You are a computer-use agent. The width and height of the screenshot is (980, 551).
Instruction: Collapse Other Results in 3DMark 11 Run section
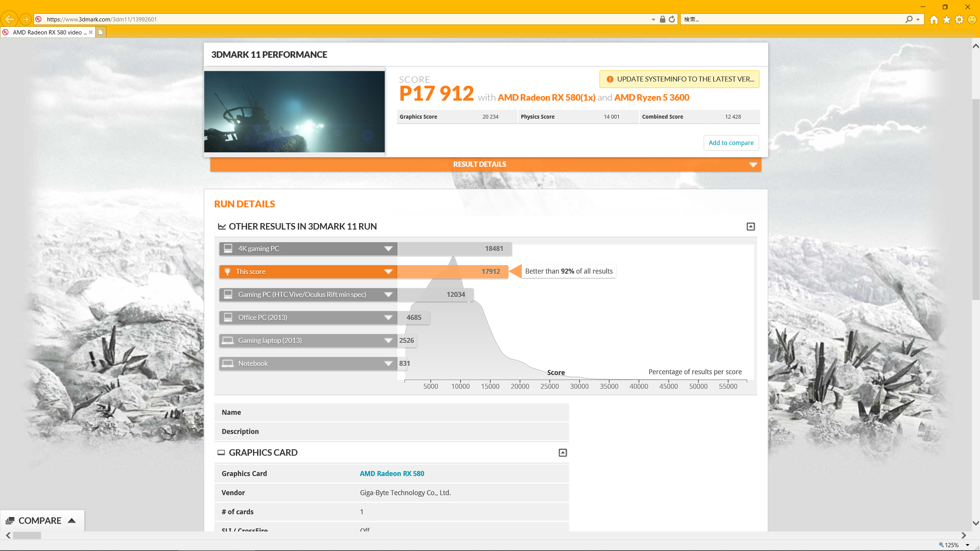[750, 227]
